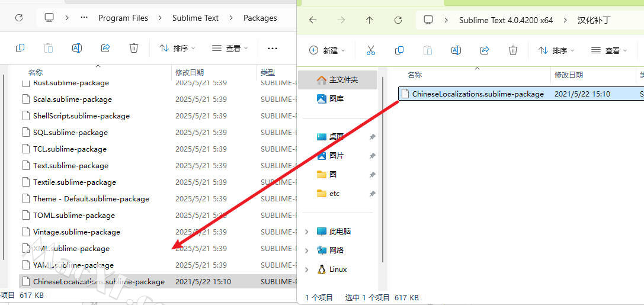Viewport: 644px width, 305px height.
Task: Select Sublime Text in left breadcrumb
Action: (x=196, y=18)
